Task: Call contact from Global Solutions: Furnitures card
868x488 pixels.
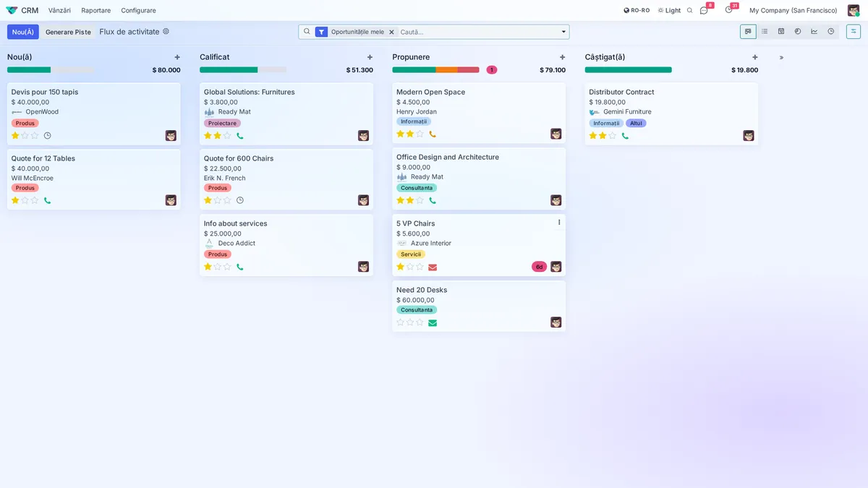Action: tap(239, 135)
